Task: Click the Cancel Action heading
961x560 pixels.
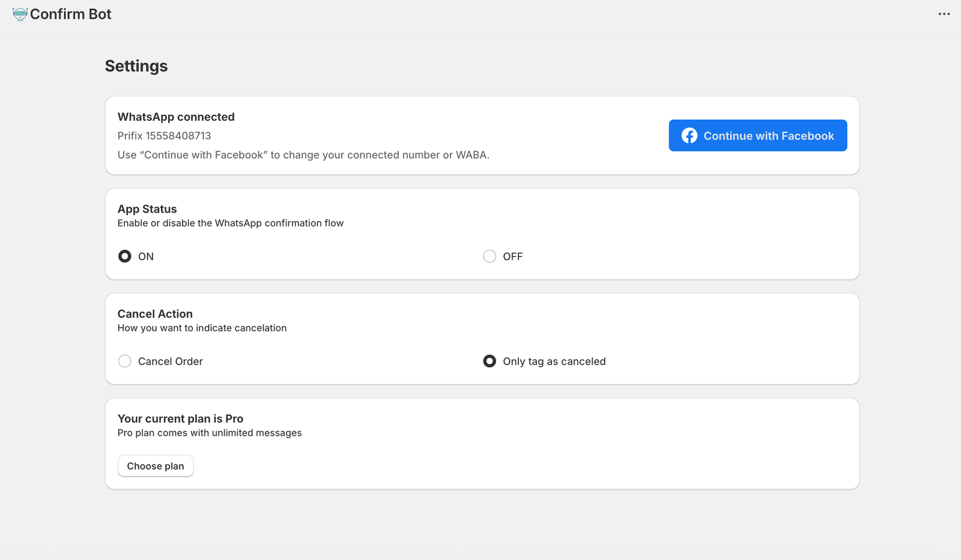Action: (x=155, y=313)
